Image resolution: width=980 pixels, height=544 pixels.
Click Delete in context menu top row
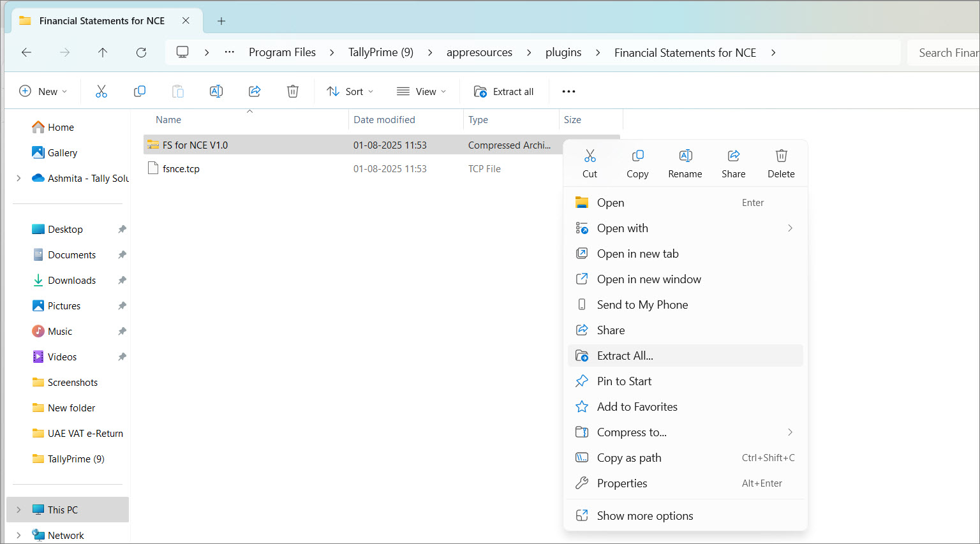click(781, 164)
